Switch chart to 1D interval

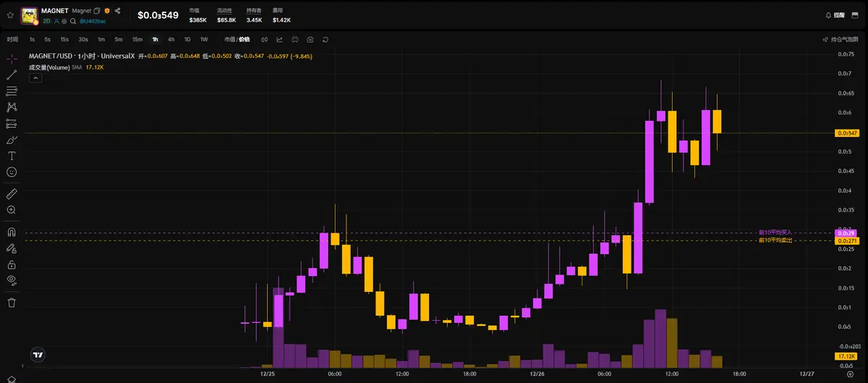click(x=187, y=39)
